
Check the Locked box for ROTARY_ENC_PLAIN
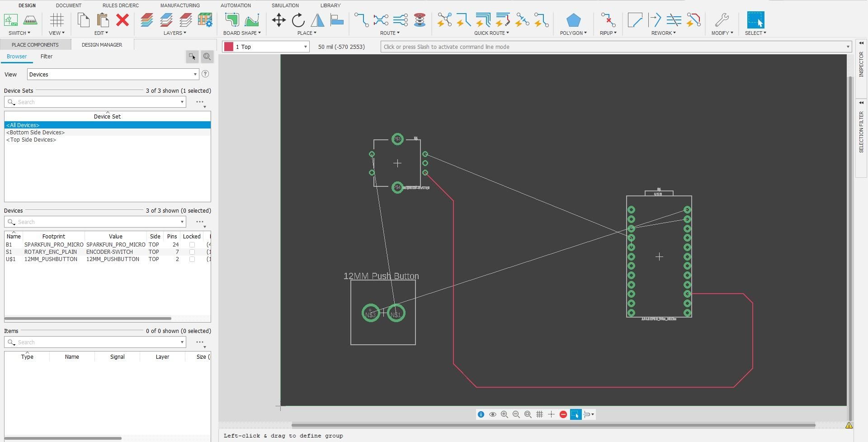click(x=192, y=252)
